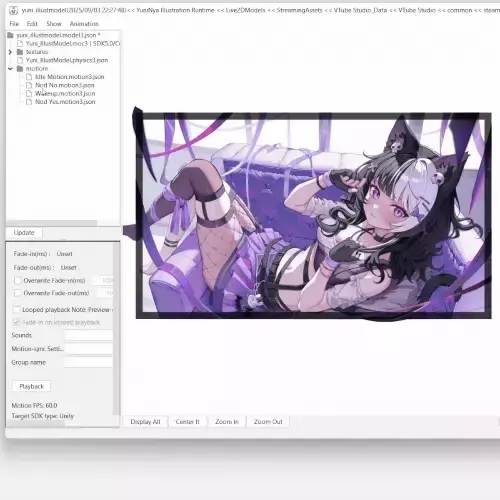Click the Zoom In button
This screenshot has height=500, width=500.
pos(227,422)
